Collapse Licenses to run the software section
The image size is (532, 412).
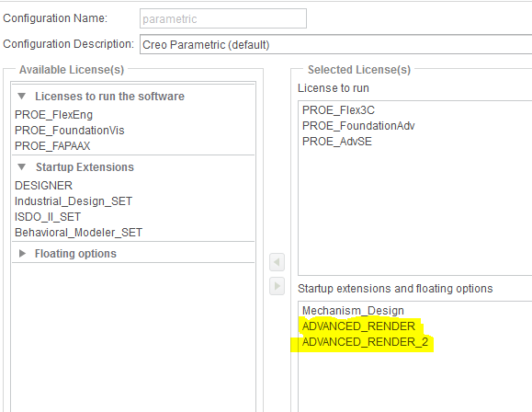[22, 97]
